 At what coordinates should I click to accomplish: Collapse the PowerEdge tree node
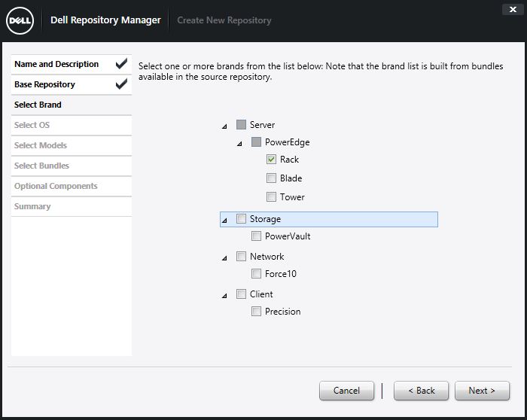pyautogui.click(x=240, y=143)
